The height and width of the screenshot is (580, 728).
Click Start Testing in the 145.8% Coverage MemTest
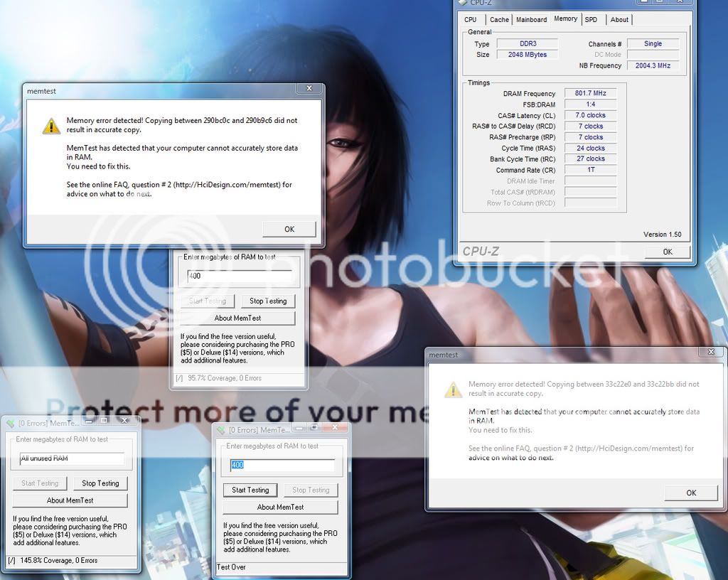coord(40,483)
